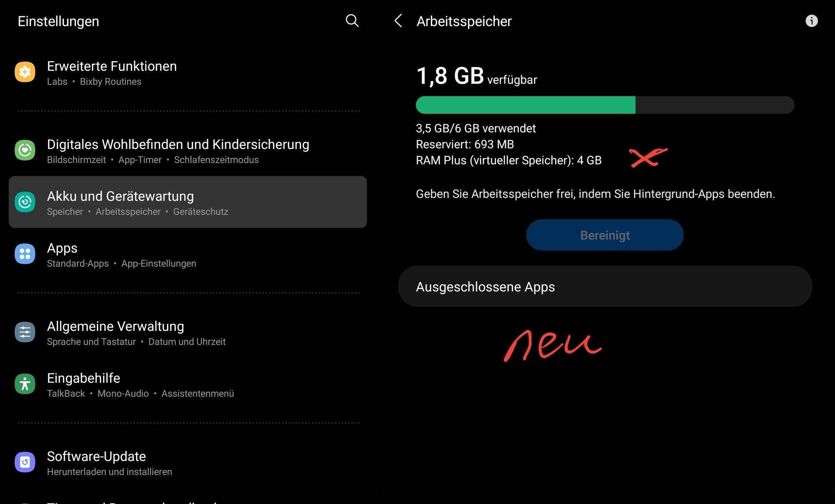Tap the Software-Update icon
This screenshot has height=504, width=835.
pyautogui.click(x=25, y=462)
